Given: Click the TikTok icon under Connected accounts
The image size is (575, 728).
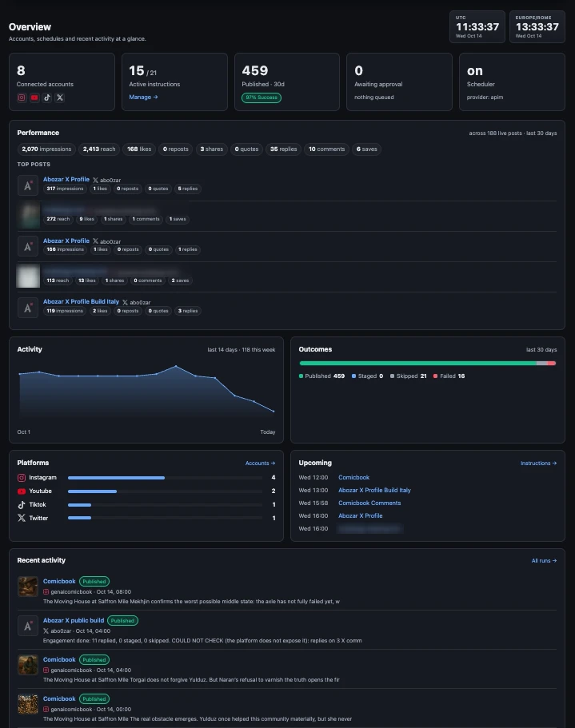Looking at the screenshot, I should 47,97.
